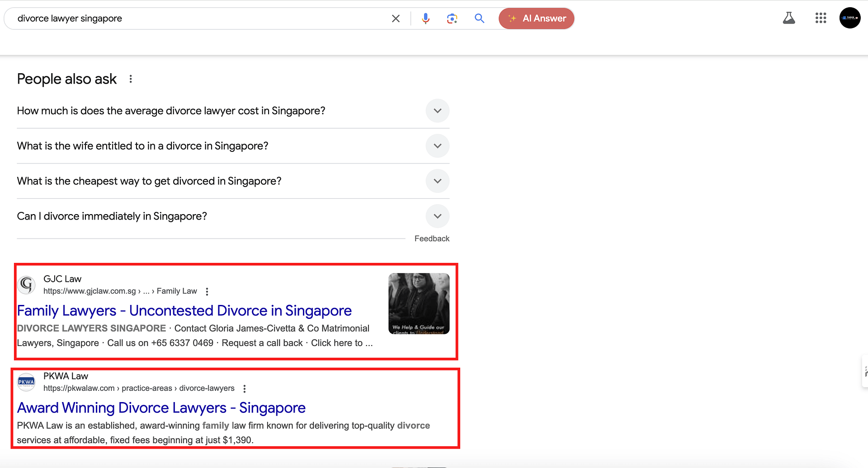Click Feedback under People also ask

[x=432, y=239]
